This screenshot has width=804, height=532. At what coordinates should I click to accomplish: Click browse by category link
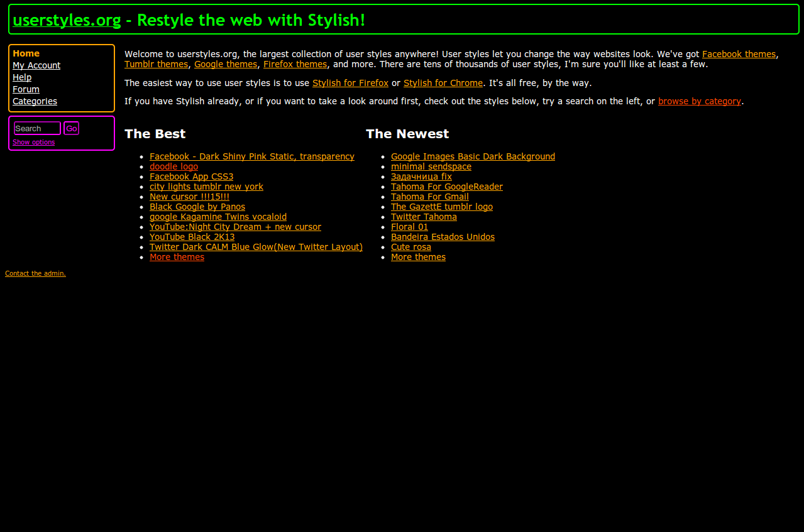[700, 101]
